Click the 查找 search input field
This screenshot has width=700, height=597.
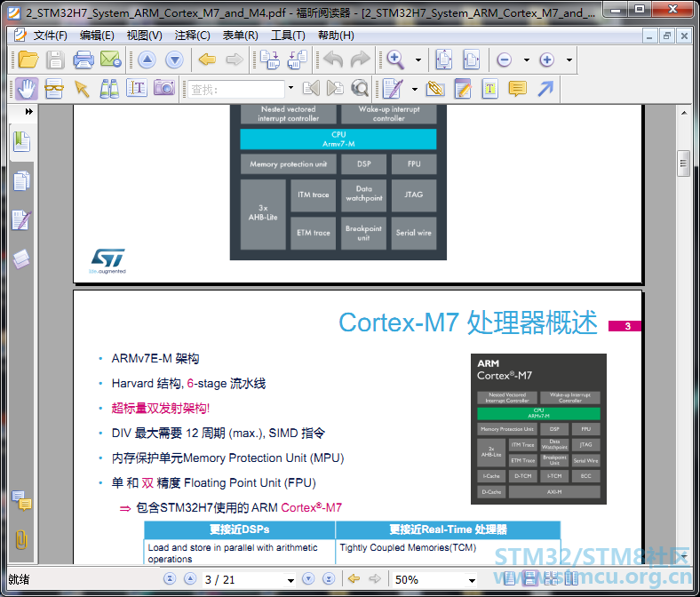pyautogui.click(x=236, y=89)
